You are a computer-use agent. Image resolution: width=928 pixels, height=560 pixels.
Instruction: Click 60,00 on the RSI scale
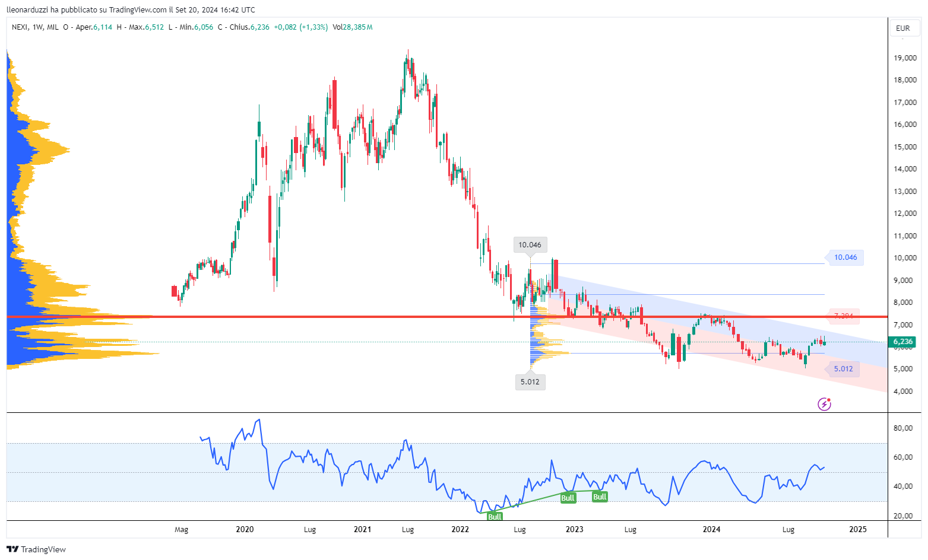(x=903, y=457)
